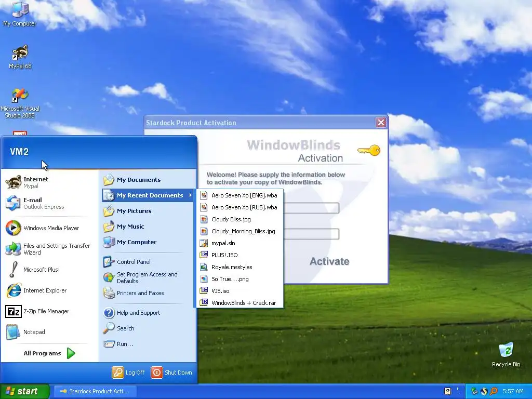Launch MyPal 68 desktop shortcut
The height and width of the screenshot is (399, 532).
20,57
